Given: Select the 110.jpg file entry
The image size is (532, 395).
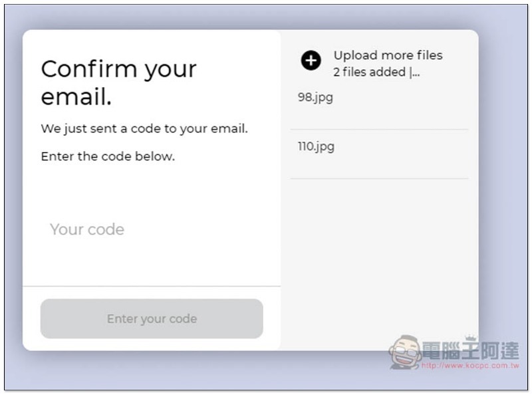Looking at the screenshot, I should click(x=379, y=154).
